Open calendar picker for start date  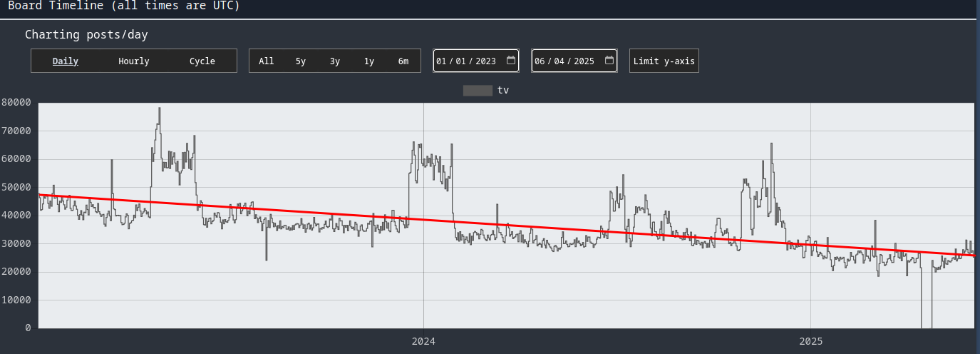(x=511, y=61)
